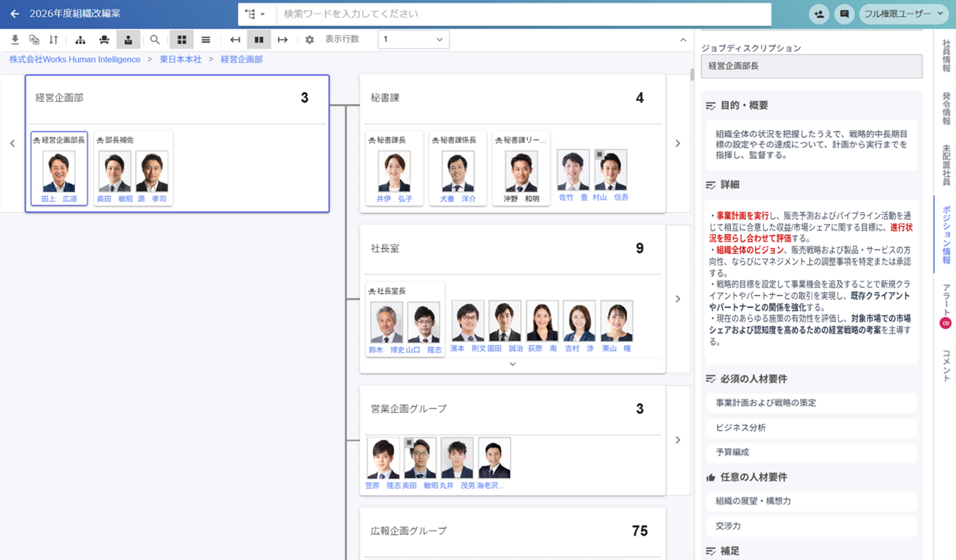Click the 組織の展望・構想力 requirement
Screen dimensions: 956x560
point(812,501)
